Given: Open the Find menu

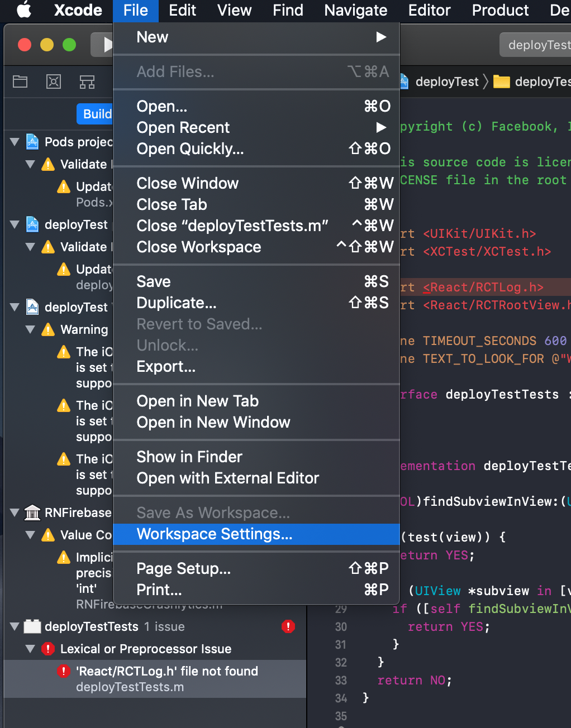Looking at the screenshot, I should (288, 10).
